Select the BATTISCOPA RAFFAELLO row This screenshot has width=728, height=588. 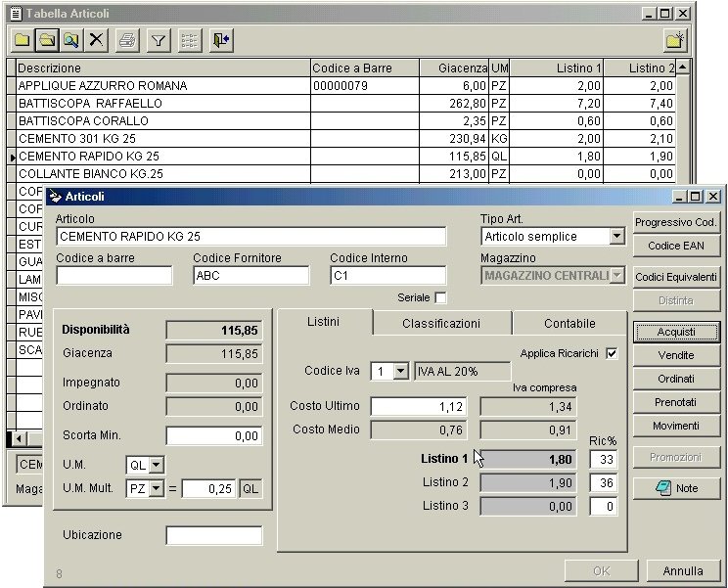(x=345, y=103)
